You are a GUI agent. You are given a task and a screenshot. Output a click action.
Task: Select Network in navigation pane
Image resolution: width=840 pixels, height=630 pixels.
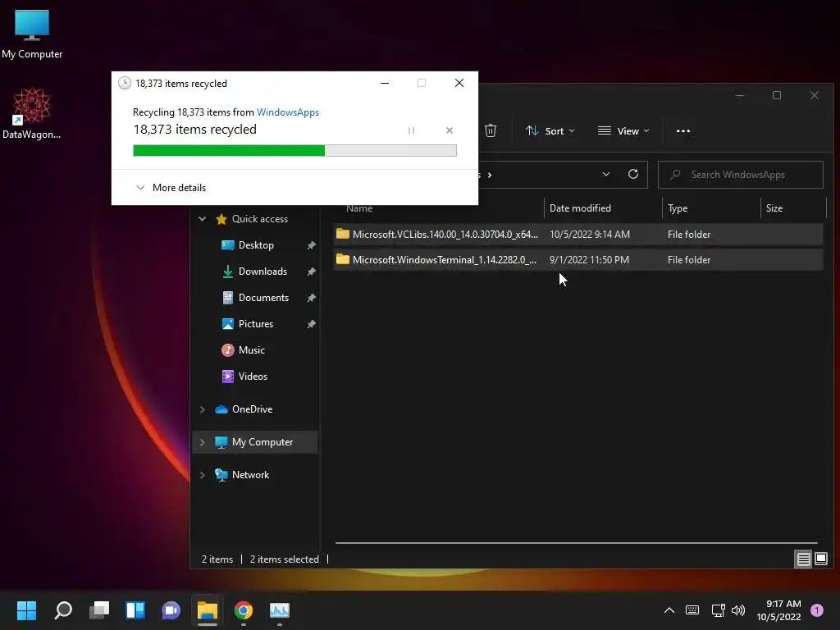[x=250, y=475]
